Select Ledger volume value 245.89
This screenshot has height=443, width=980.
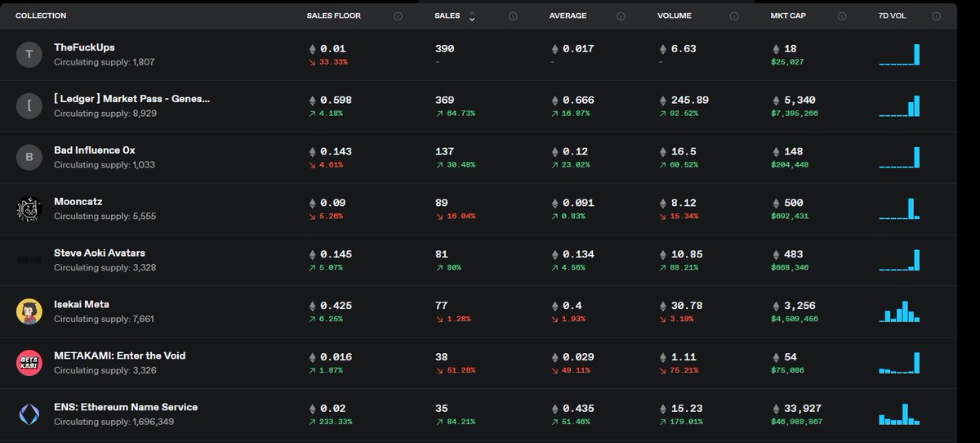[x=690, y=101]
